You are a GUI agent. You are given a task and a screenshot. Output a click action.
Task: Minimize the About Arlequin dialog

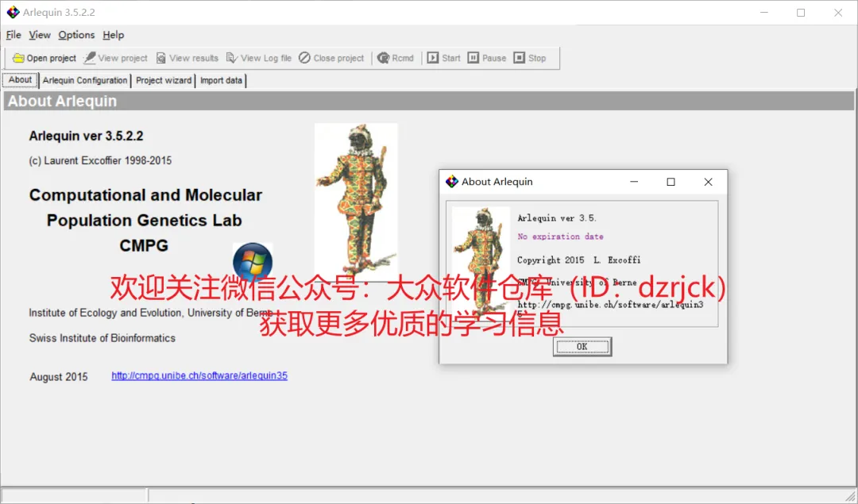pyautogui.click(x=634, y=182)
